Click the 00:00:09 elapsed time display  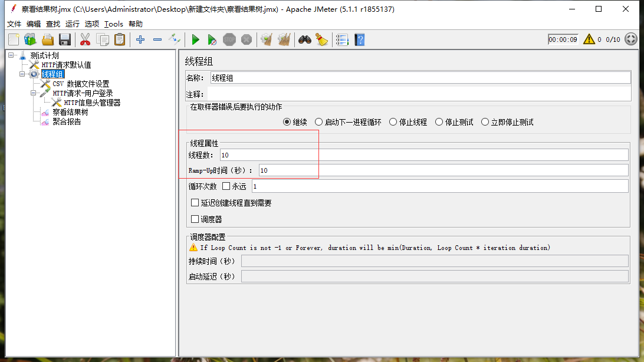(563, 40)
